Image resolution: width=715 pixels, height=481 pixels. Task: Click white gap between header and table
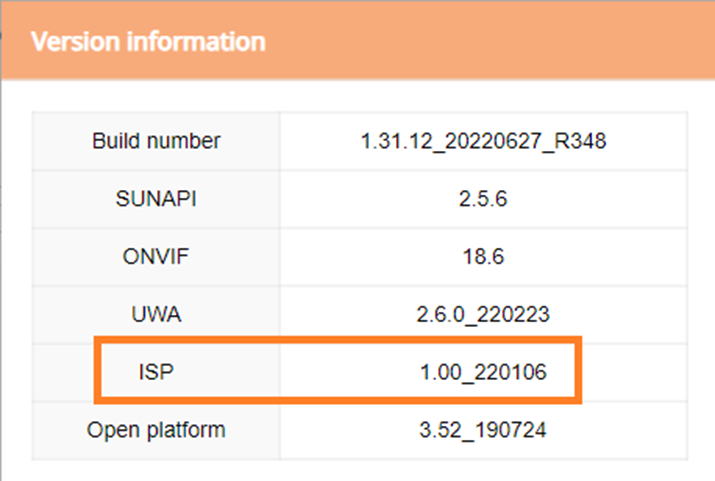click(360, 95)
